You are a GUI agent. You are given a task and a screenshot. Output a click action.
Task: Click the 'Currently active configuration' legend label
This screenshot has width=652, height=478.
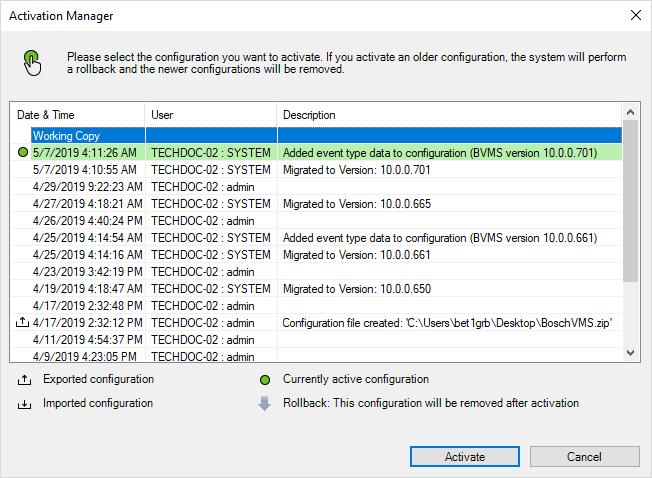click(356, 379)
